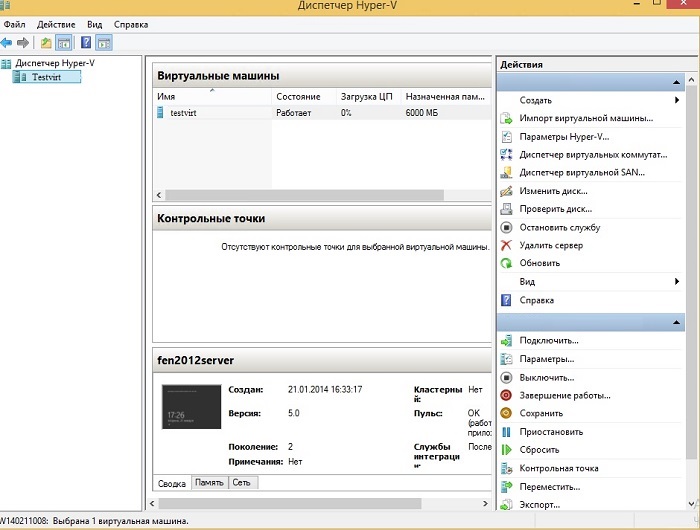Screen dimensions: 700x530
Task: Click the Up one level folder icon
Action: click(46, 43)
